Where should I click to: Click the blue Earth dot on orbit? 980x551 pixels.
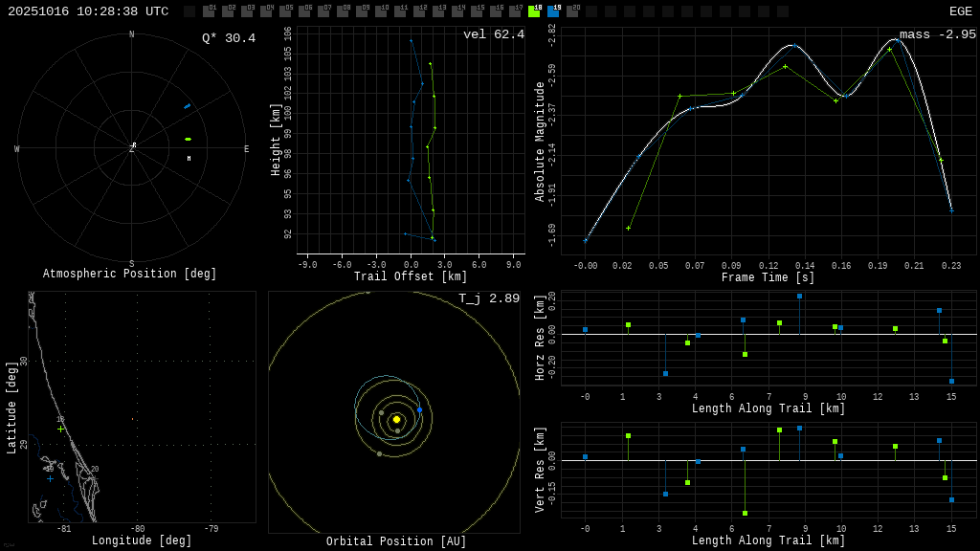419,409
